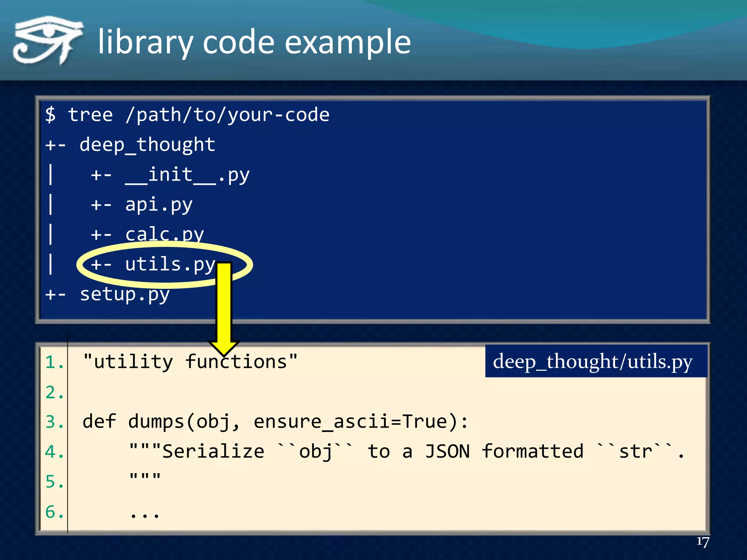Click line number 2 in the code listing

tap(54, 393)
